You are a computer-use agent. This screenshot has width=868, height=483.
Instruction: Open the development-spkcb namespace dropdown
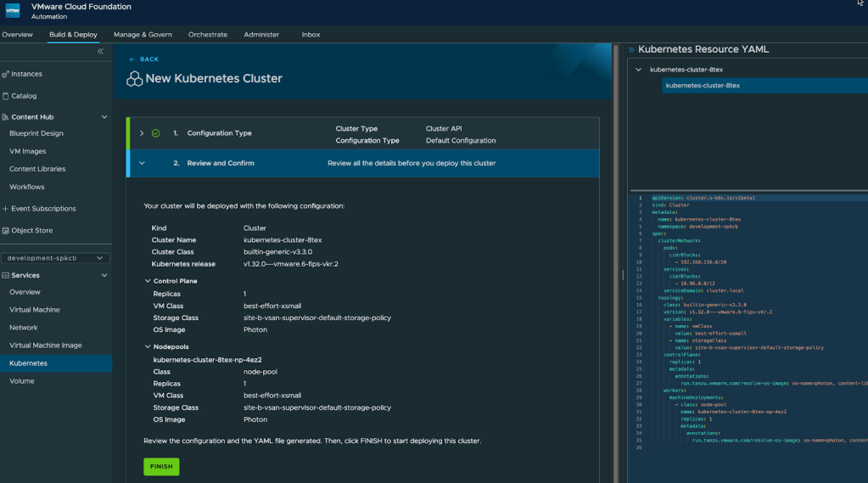pyautogui.click(x=55, y=258)
